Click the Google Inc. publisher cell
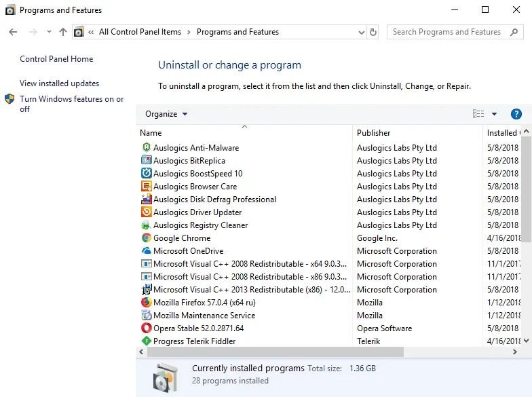Image resolution: width=532 pixels, height=397 pixels. 377,238
